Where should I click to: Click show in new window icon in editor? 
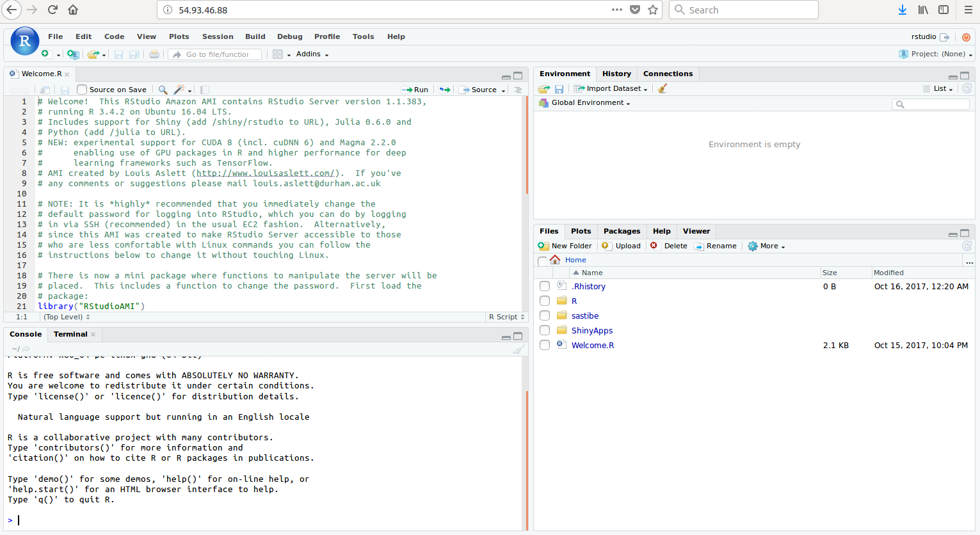(x=45, y=90)
